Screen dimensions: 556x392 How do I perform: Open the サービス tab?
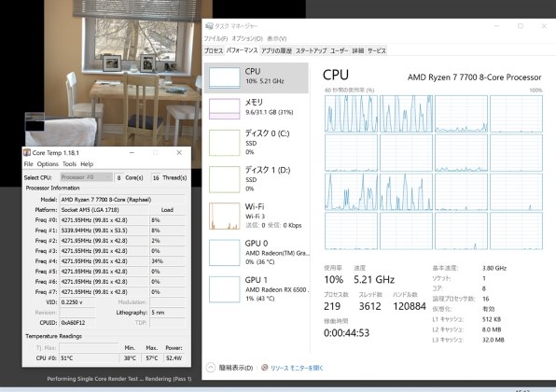377,50
